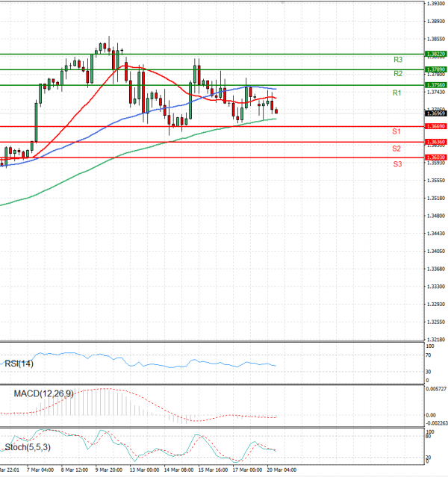Click the 1.39300 price axis value
Image resolution: width=448 pixels, height=477 pixels.
coord(436,4)
